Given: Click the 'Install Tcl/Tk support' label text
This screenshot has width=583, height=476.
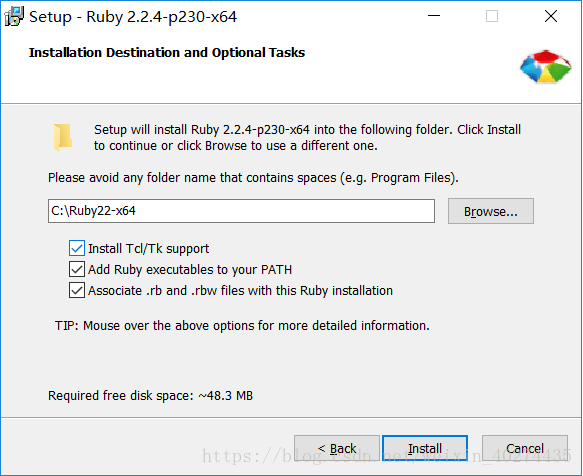Looking at the screenshot, I should (148, 248).
